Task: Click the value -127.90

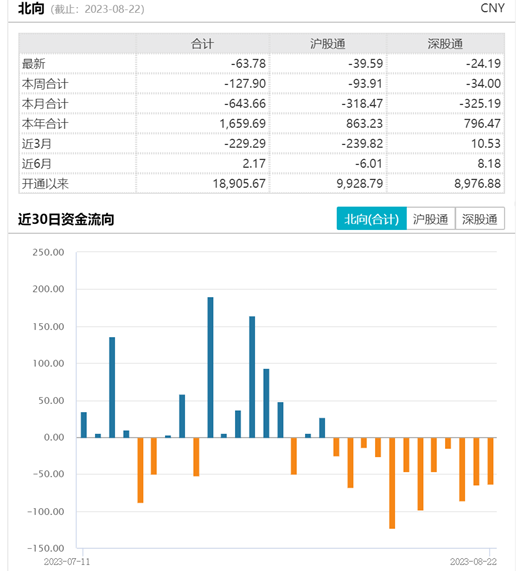Action: (x=245, y=84)
